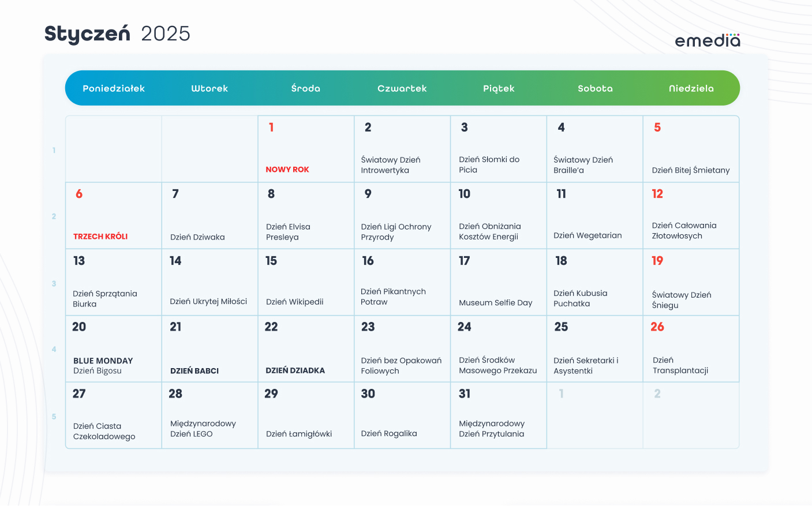Click Dzień Kubusia Puchatka event
Image resolution: width=812 pixels, height=506 pixels.
point(581,298)
